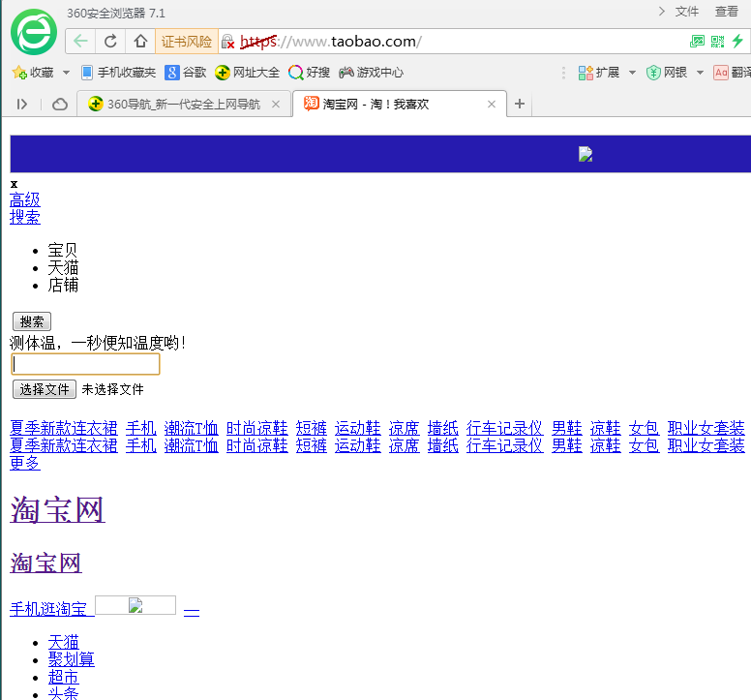The height and width of the screenshot is (700, 751).
Task: Open the 查看 menu
Action: tap(727, 12)
